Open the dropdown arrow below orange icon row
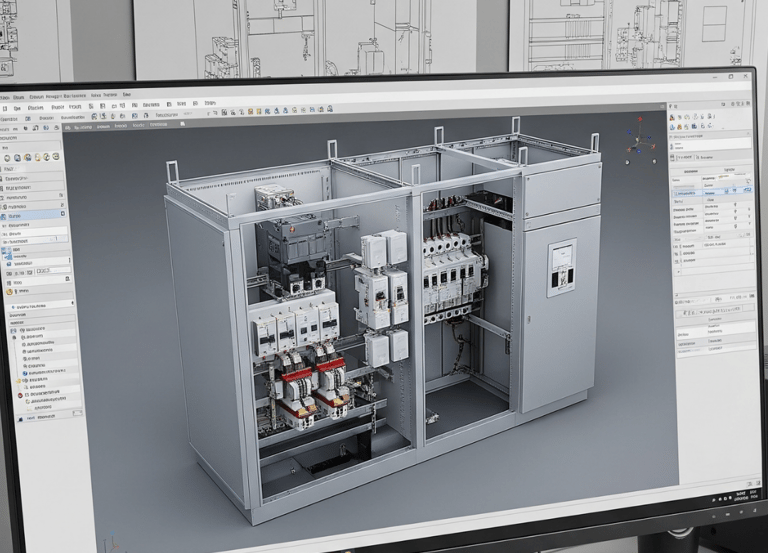The height and width of the screenshot is (553, 768). point(72,304)
